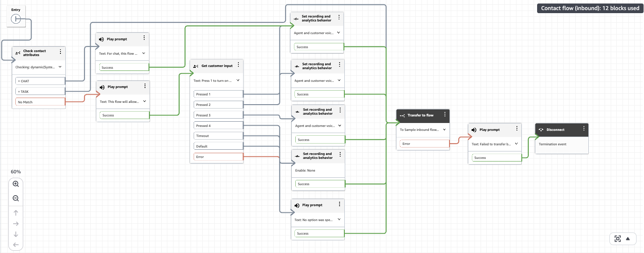
Task: Expand 'Text: For chat, this flow' chevron
Action: (x=144, y=54)
